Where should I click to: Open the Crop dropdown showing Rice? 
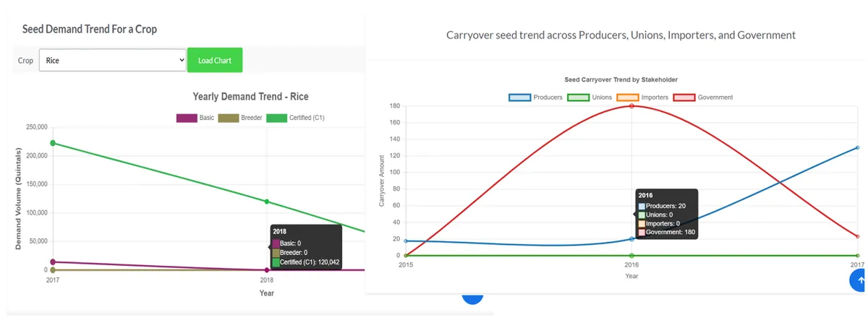[x=114, y=61]
